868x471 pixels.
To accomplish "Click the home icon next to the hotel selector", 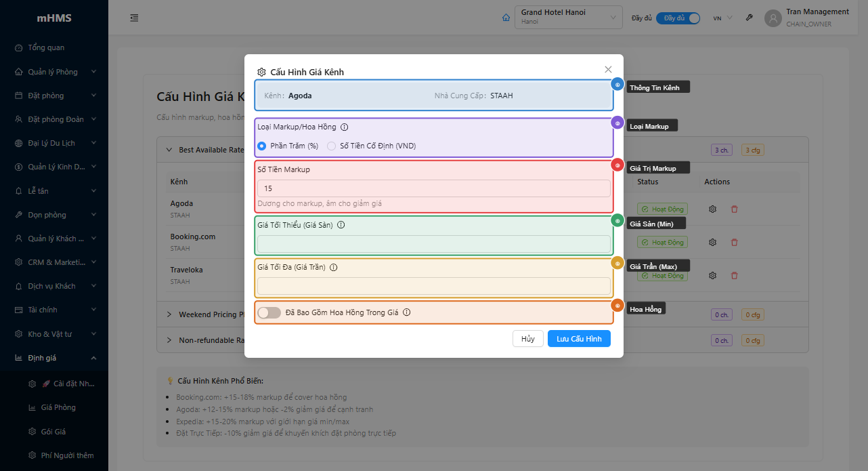I will pos(506,18).
